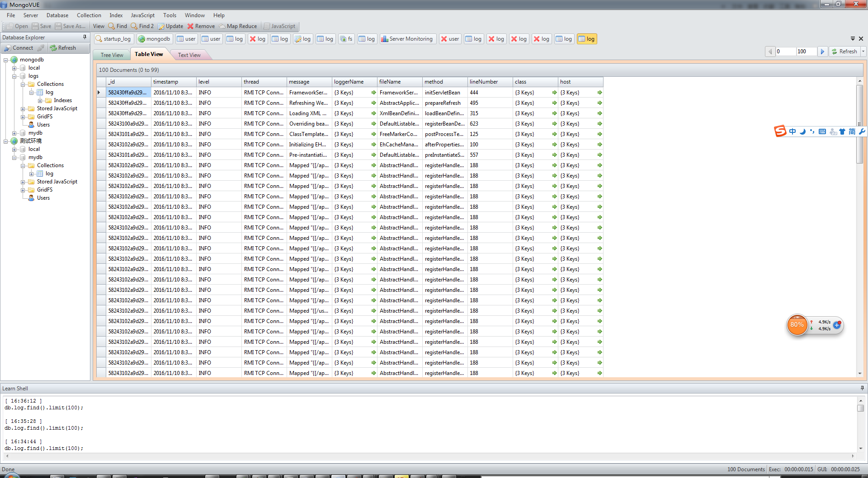Expand the Indexes node
Screen dimensions: 868x478
point(40,101)
